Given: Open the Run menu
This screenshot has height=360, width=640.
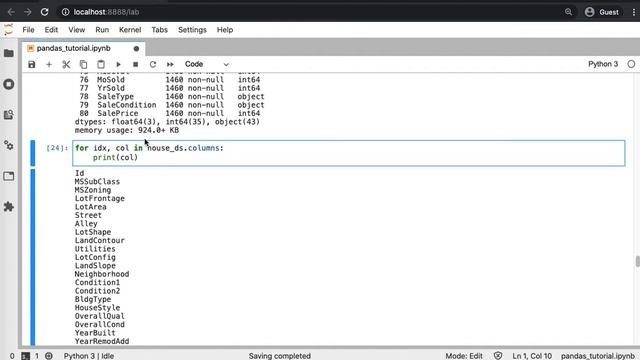Looking at the screenshot, I should pyautogui.click(x=102, y=30).
